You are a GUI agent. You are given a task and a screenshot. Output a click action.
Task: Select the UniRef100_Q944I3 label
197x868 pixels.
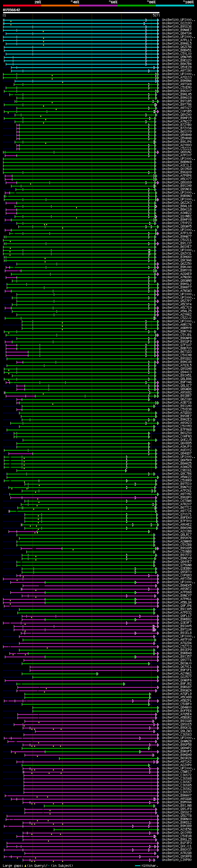177,372
